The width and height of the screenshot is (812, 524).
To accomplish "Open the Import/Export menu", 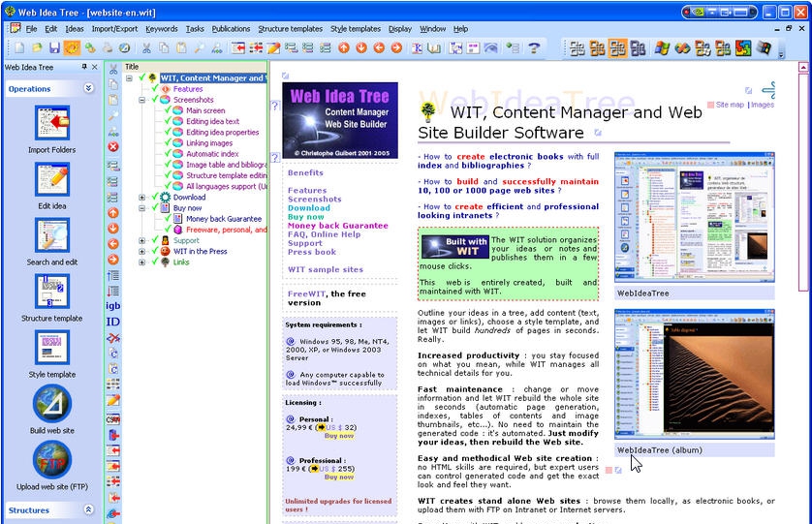I will 114,29.
